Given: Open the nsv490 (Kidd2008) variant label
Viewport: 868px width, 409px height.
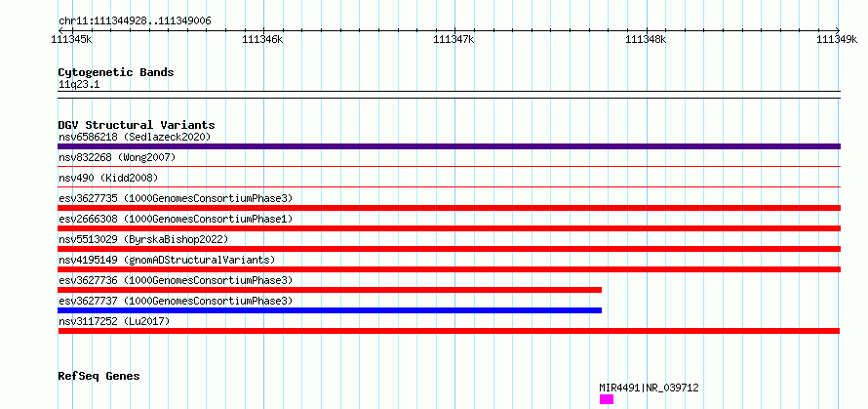Looking at the screenshot, I should click(x=108, y=178).
